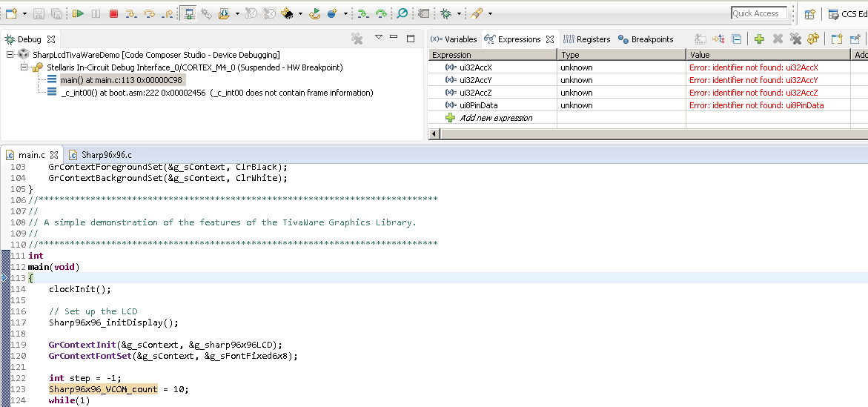
Task: Toggle Show Type Names icon in Expressions
Action: [x=700, y=39]
